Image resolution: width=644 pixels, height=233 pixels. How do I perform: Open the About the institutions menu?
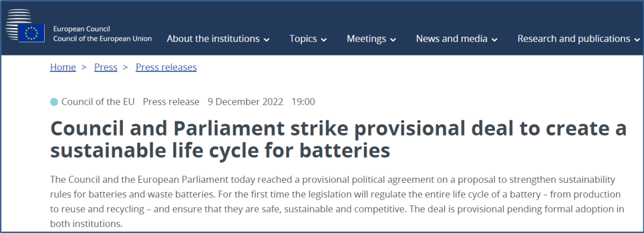213,39
